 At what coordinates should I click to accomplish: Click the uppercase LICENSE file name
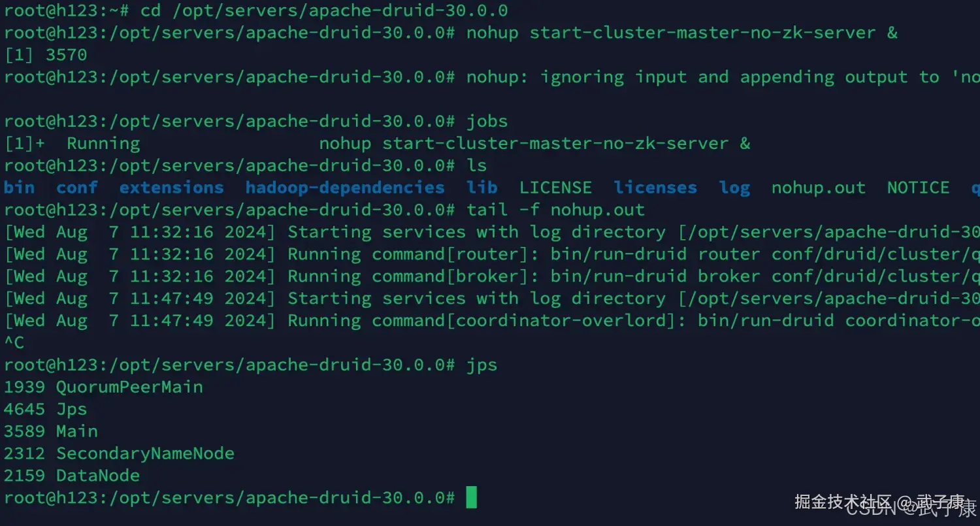coord(555,188)
